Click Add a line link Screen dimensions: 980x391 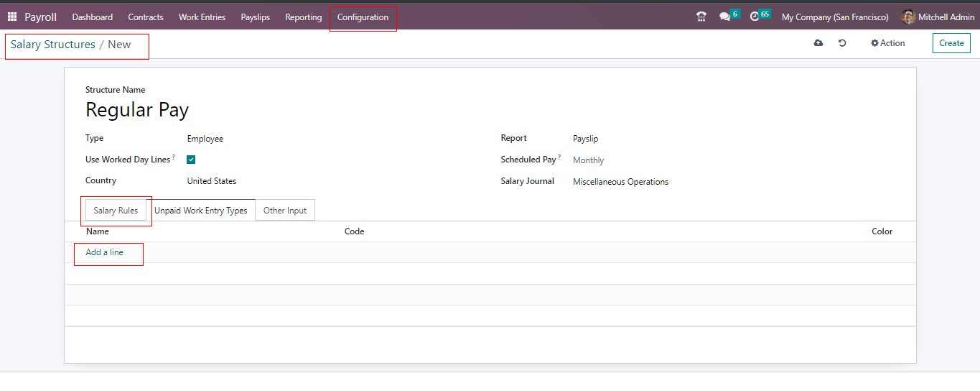105,252
